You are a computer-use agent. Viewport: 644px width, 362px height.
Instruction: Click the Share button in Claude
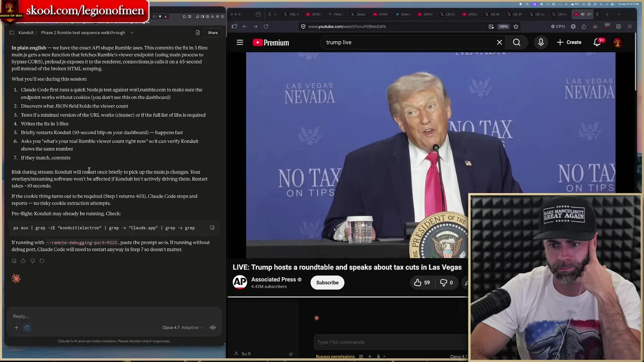(213, 33)
